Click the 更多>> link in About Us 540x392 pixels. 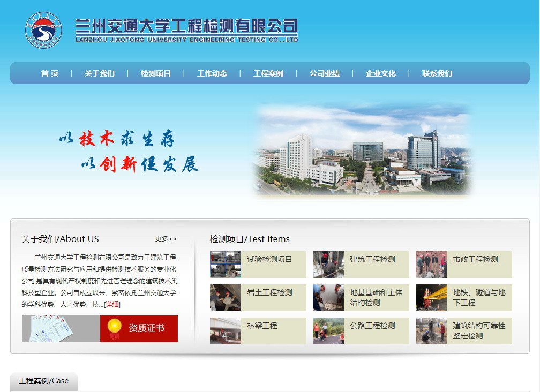pyautogui.click(x=166, y=239)
